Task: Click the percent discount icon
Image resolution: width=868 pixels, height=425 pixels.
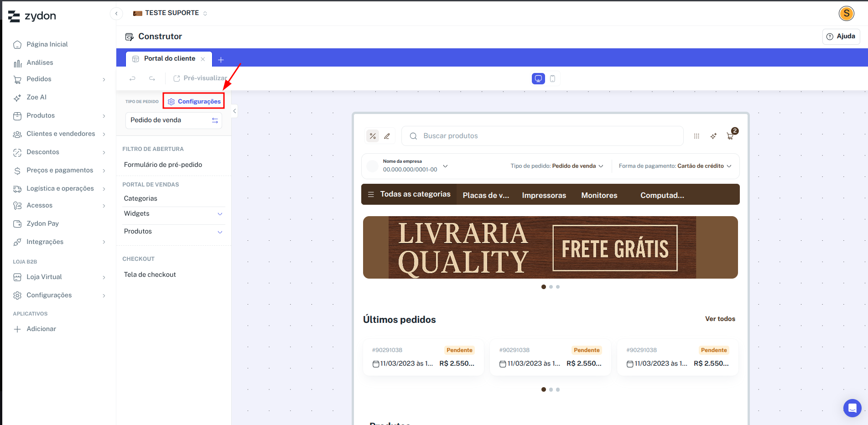Action: point(373,136)
